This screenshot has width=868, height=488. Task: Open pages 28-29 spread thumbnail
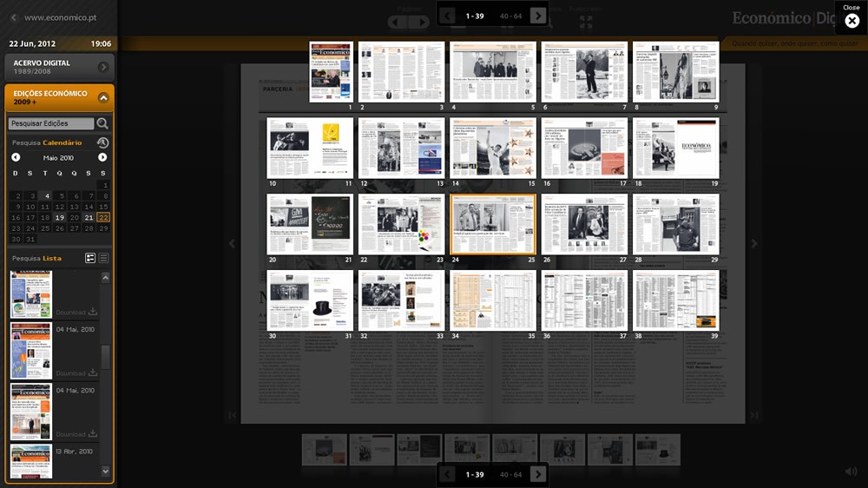click(x=676, y=224)
